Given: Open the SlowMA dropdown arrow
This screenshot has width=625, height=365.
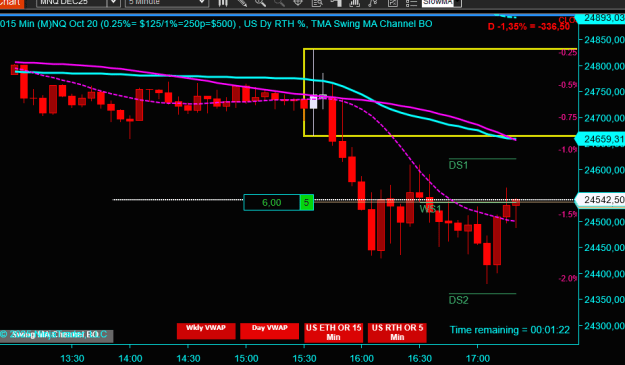Looking at the screenshot, I should pyautogui.click(x=458, y=3).
